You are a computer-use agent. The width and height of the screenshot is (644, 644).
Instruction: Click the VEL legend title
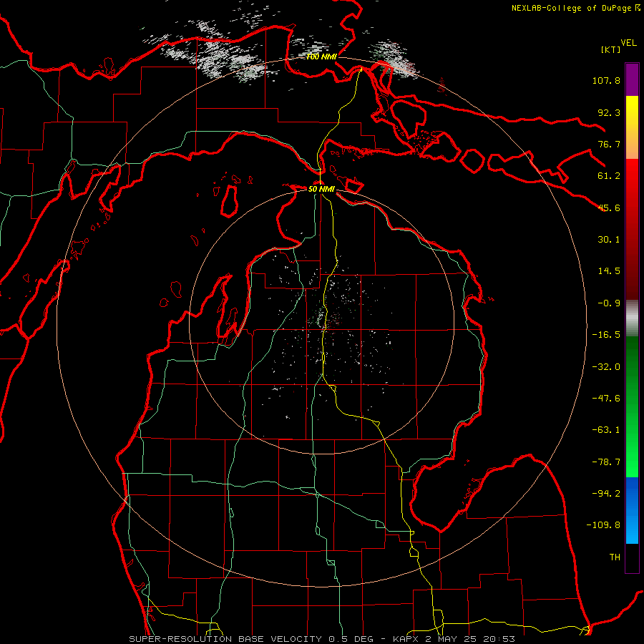click(629, 42)
